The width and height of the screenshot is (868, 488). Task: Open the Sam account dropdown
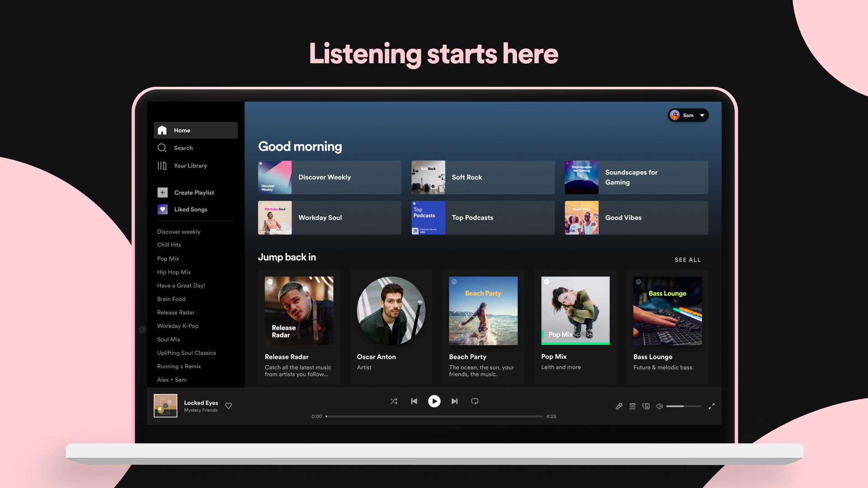688,115
